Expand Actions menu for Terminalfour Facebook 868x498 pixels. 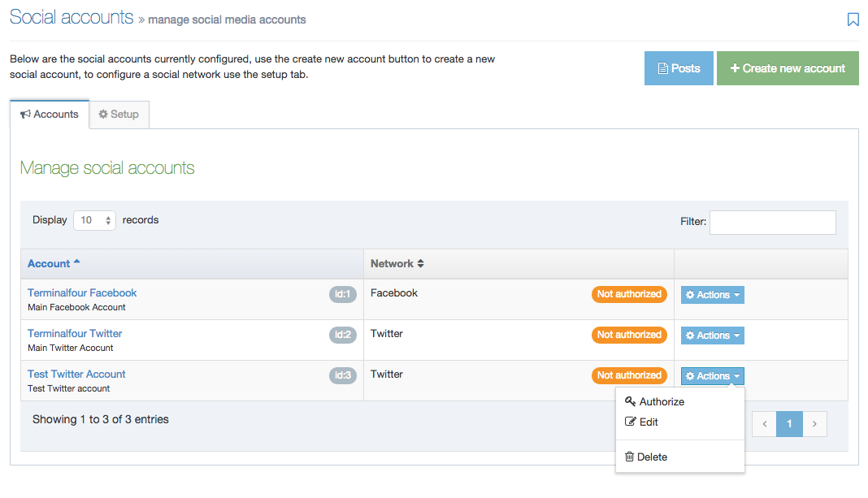pos(712,295)
